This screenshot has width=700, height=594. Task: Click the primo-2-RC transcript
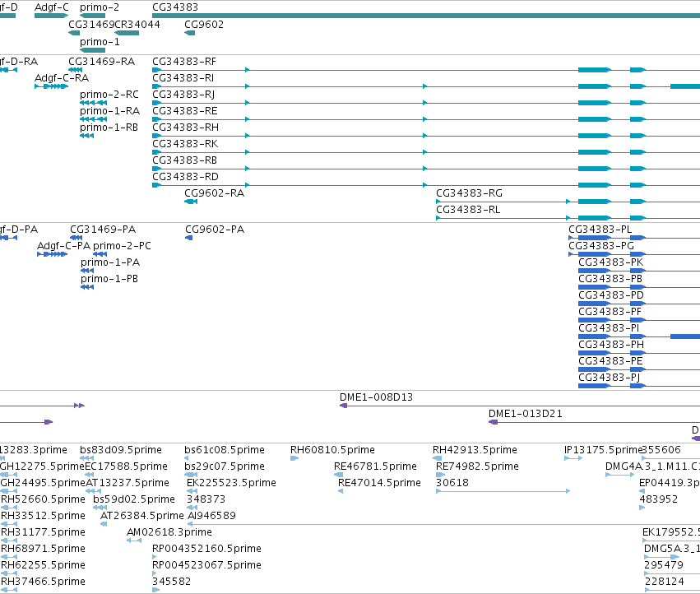93,103
